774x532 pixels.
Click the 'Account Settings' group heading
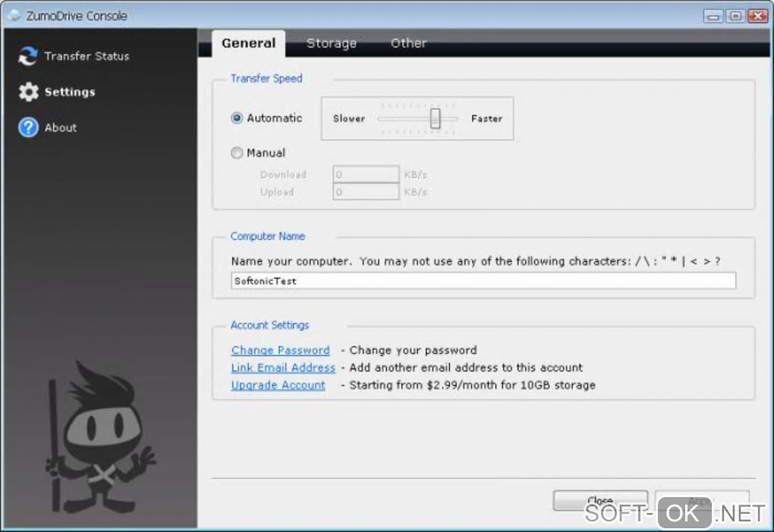(x=269, y=326)
